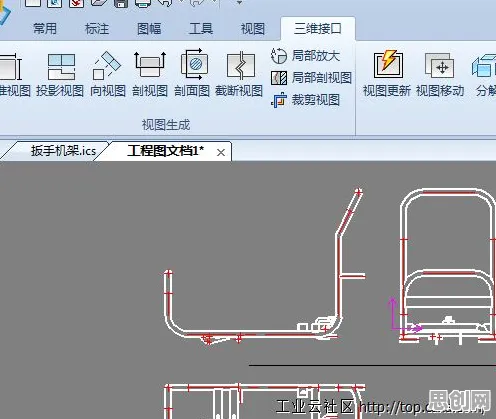This screenshot has height=419, width=496.
Task: Click the 投影视图 projection view tool
Action: click(60, 74)
